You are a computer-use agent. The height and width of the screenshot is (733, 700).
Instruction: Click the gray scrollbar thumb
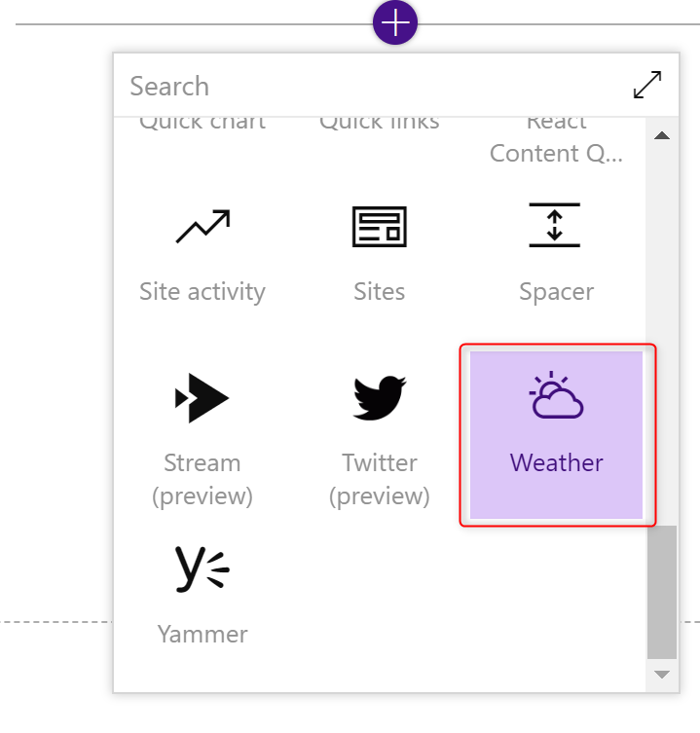click(662, 592)
